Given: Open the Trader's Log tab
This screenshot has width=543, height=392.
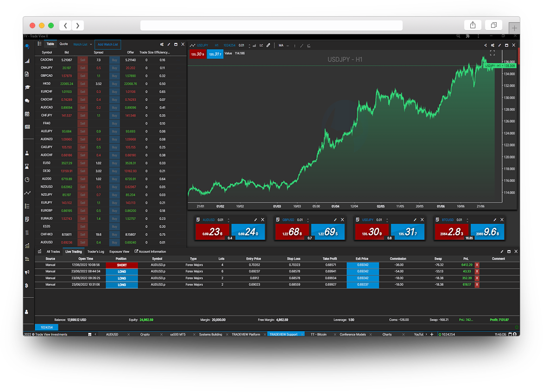Looking at the screenshot, I should tap(95, 252).
